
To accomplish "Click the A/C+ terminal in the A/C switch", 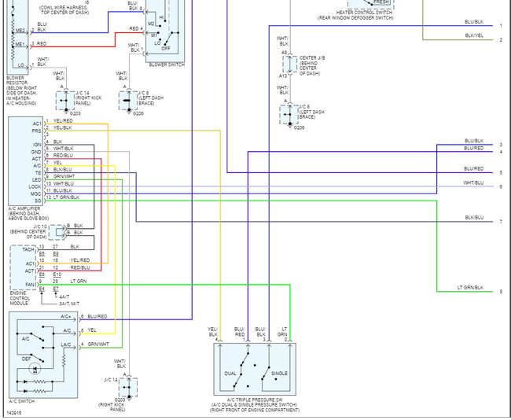I will point(66,317).
